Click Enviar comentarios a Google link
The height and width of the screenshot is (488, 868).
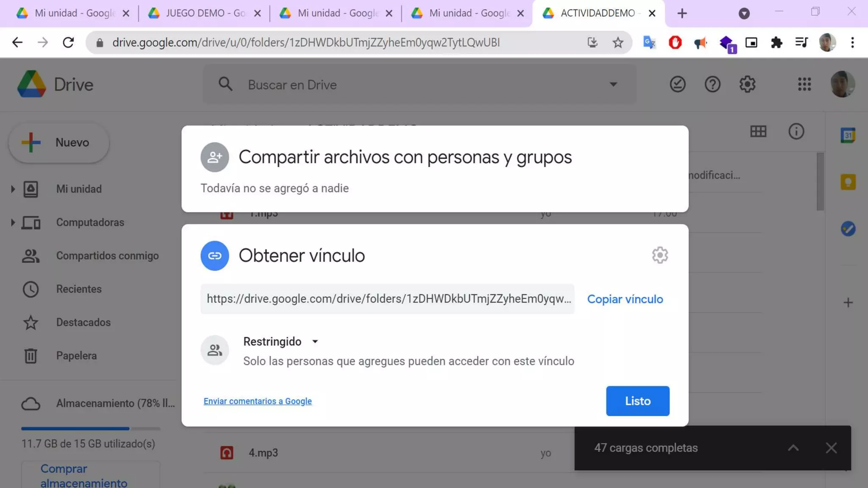257,401
